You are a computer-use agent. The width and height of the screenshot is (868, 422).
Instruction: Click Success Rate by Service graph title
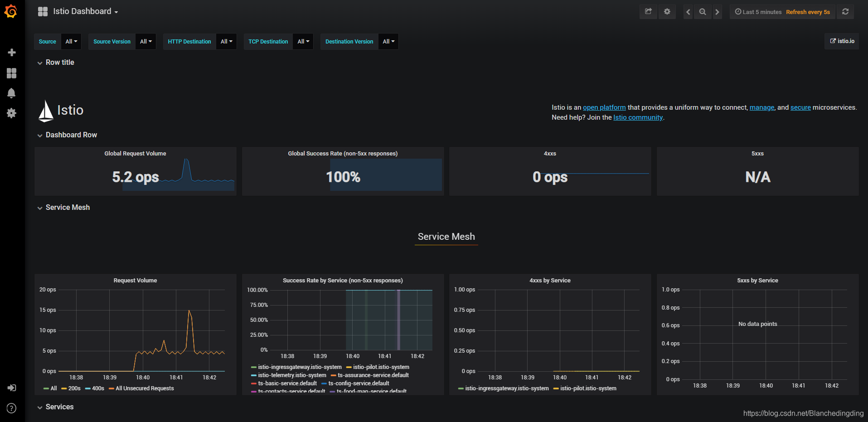coord(343,281)
